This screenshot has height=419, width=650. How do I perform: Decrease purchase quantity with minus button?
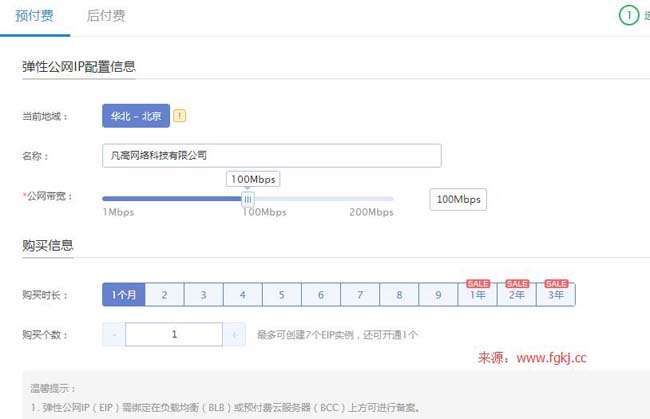[x=114, y=335]
